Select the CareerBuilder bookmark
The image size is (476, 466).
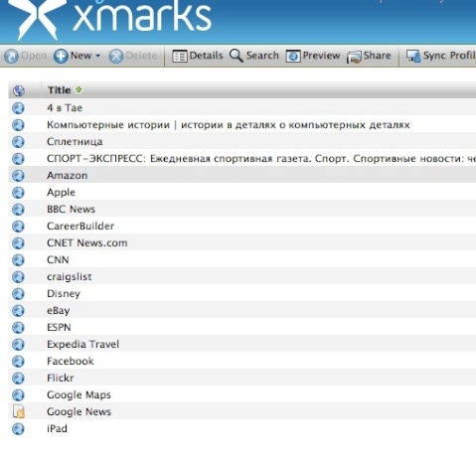point(242,227)
